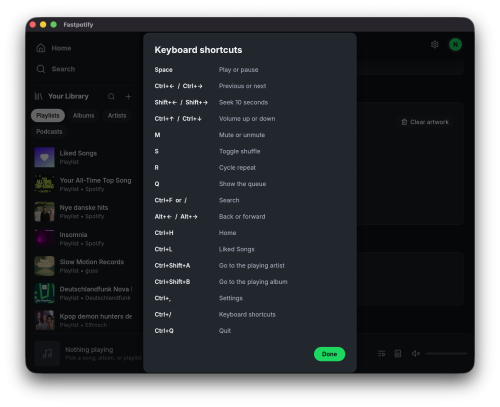500x407 pixels.
Task: Click the Your Library icon
Action: [39, 96]
